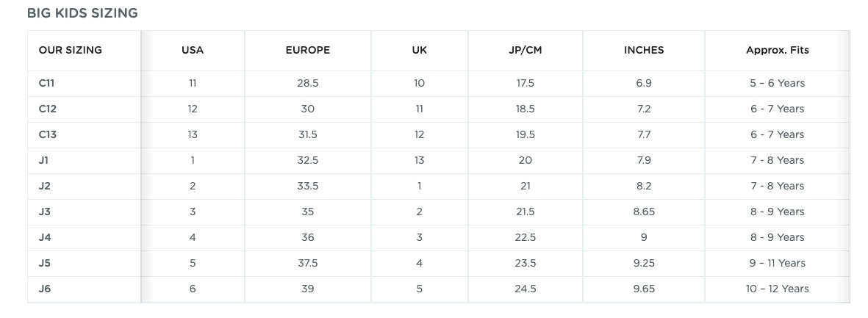Select the OUR SIZING column header

[71, 51]
